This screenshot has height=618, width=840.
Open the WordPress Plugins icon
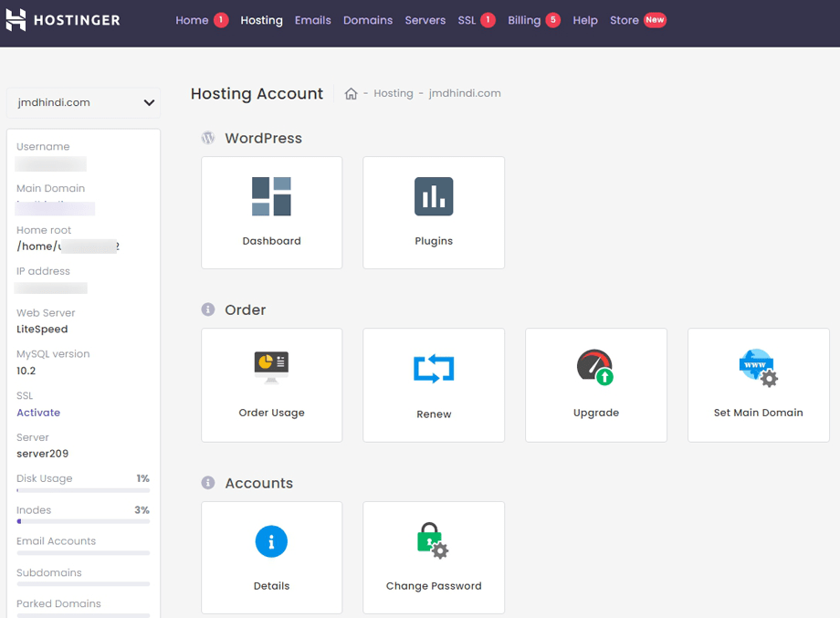[434, 196]
